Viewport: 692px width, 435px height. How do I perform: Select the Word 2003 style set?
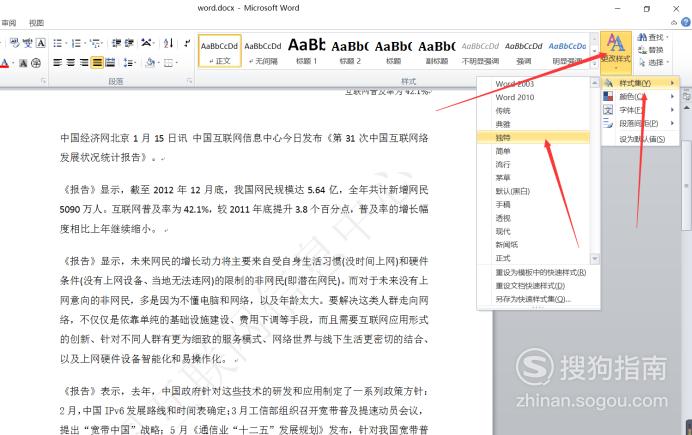[533, 84]
